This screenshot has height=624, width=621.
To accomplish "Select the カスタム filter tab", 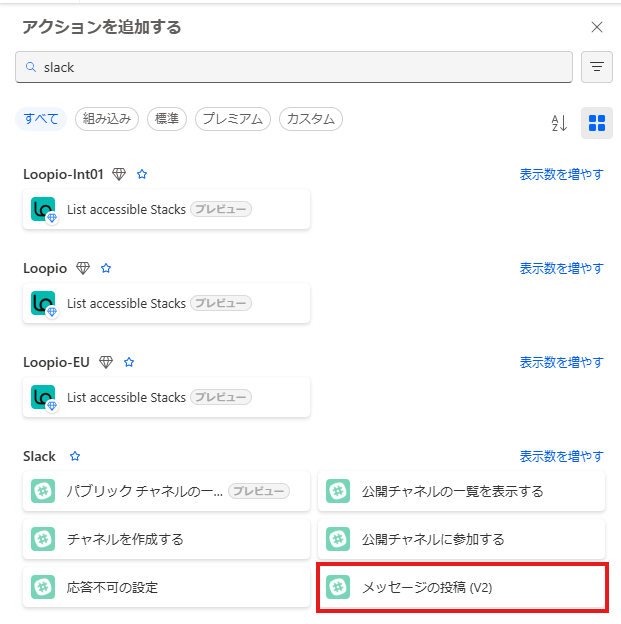I will (x=311, y=119).
